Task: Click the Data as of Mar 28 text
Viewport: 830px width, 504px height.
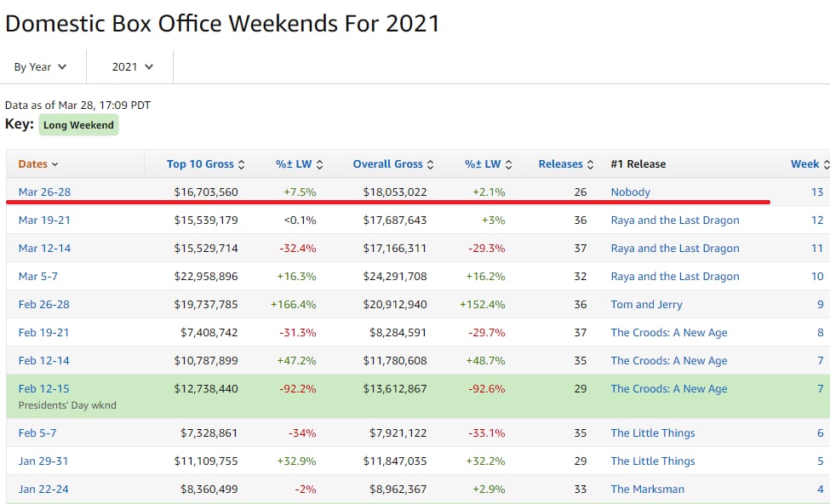Action: [x=77, y=105]
